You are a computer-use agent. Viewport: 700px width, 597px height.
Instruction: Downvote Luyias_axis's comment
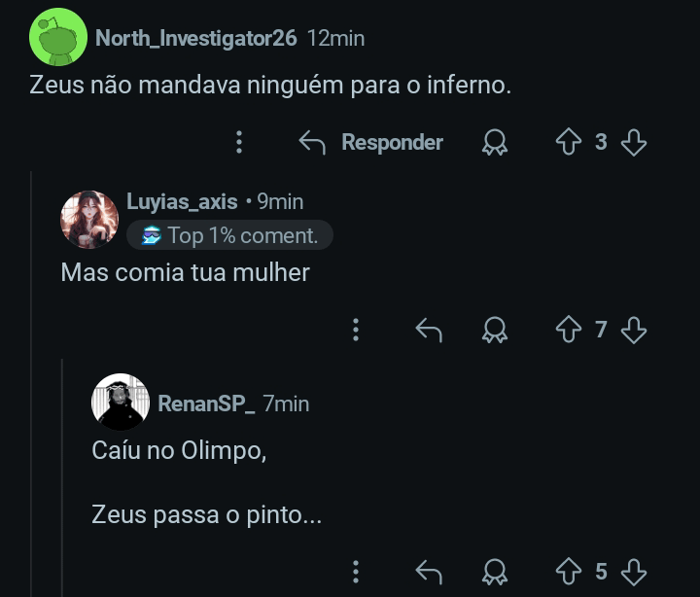click(634, 331)
